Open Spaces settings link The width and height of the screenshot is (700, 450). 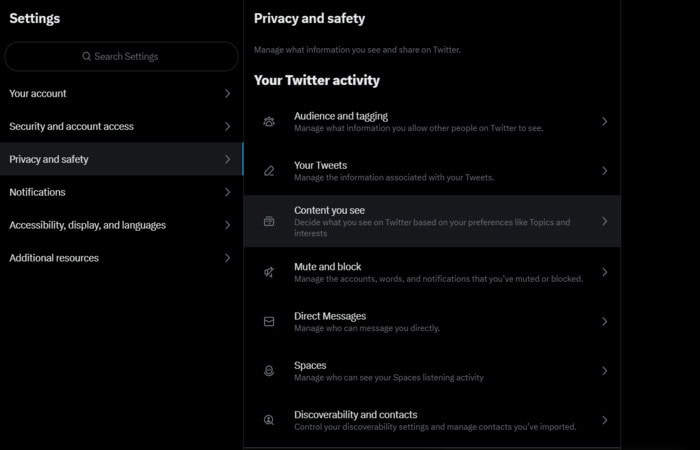[432, 371]
